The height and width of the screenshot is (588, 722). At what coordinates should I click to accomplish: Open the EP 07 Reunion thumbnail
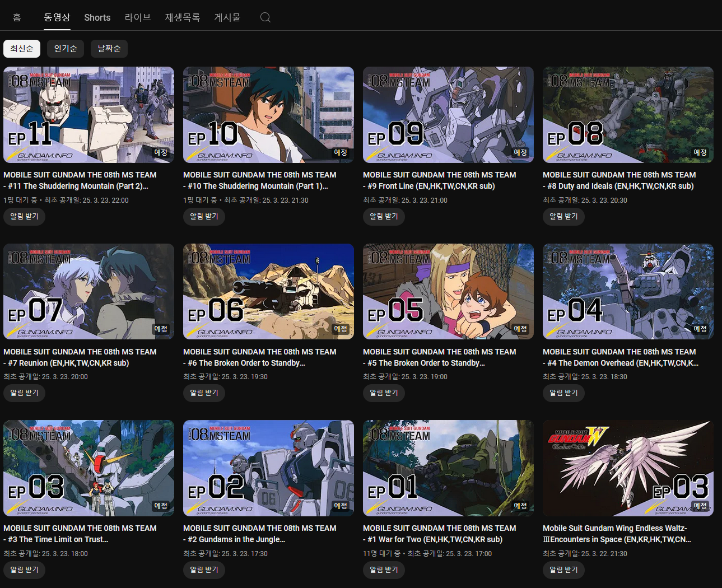[88, 291]
